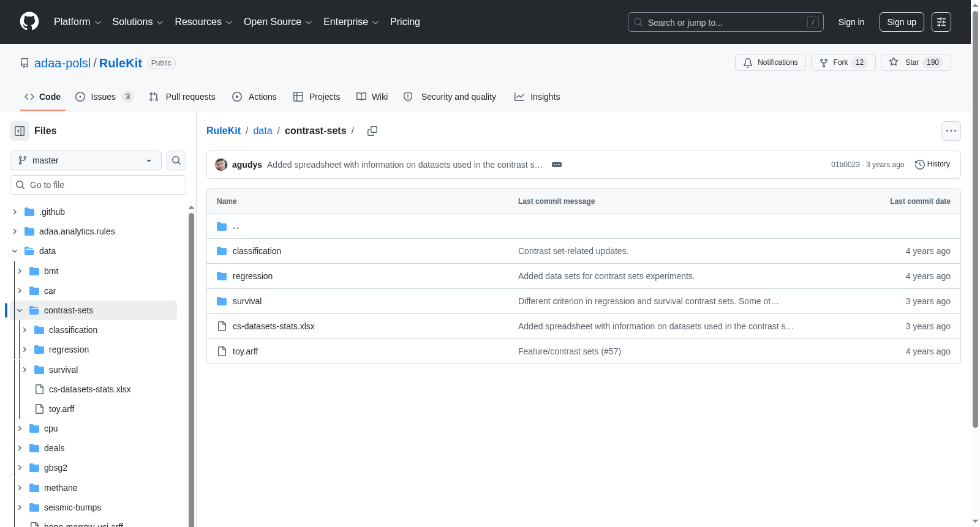This screenshot has height=527, width=980.
Task: Open the Platform dropdown menu
Action: point(78,22)
